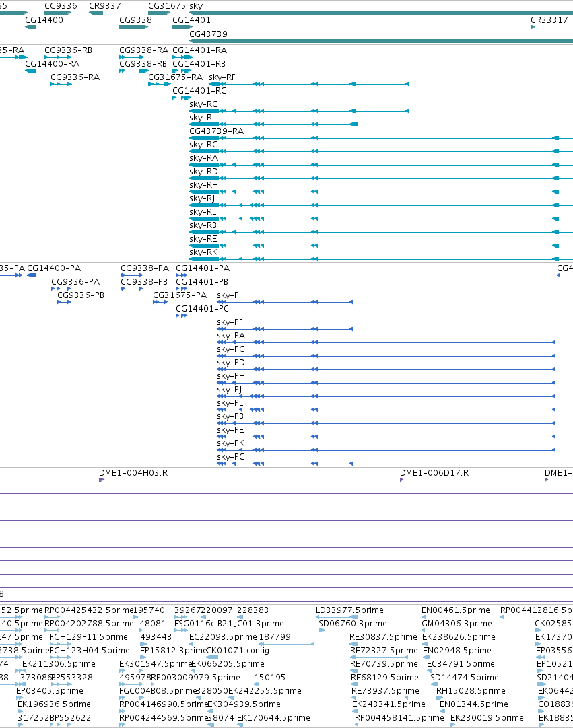The width and height of the screenshot is (573, 728).
Task: Select polypeptide CG9338-PA
Action: pos(145,268)
